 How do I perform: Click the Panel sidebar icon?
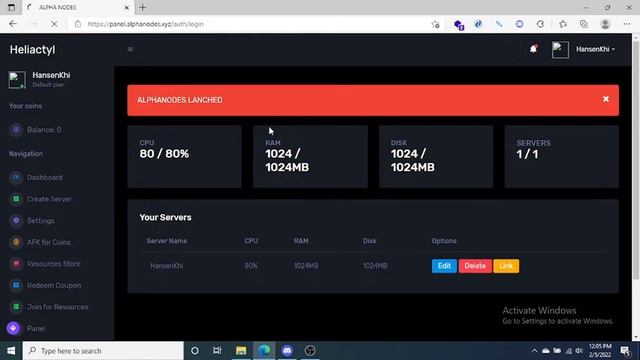(13, 328)
